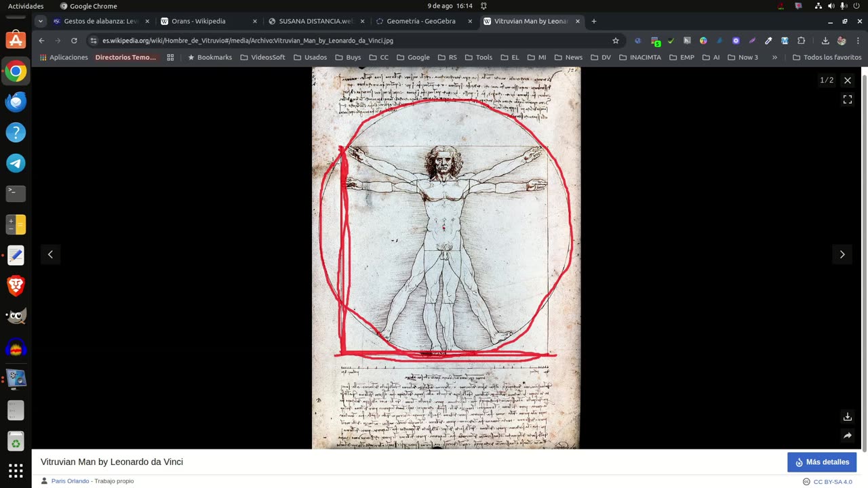Open Chrome downloads panel
The height and width of the screenshot is (488, 868).
[825, 41]
